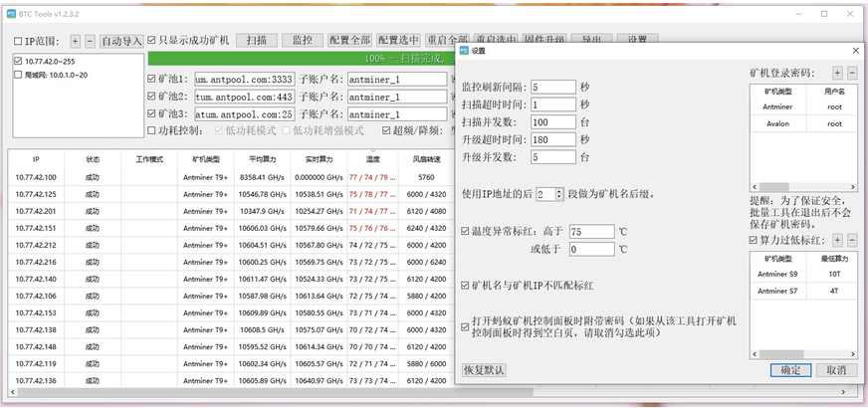Uncheck the 10.77.42.0~255 IP range entry
The width and height of the screenshot is (868, 408).
click(x=20, y=62)
